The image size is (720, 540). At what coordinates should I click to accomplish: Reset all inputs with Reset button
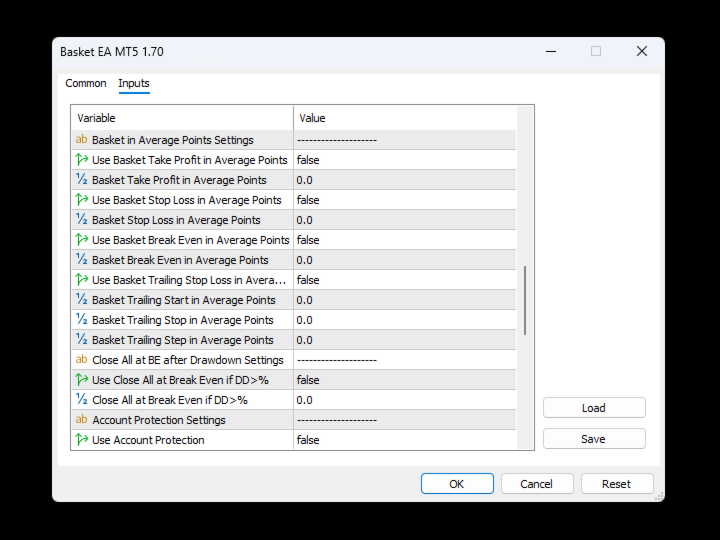pos(617,484)
